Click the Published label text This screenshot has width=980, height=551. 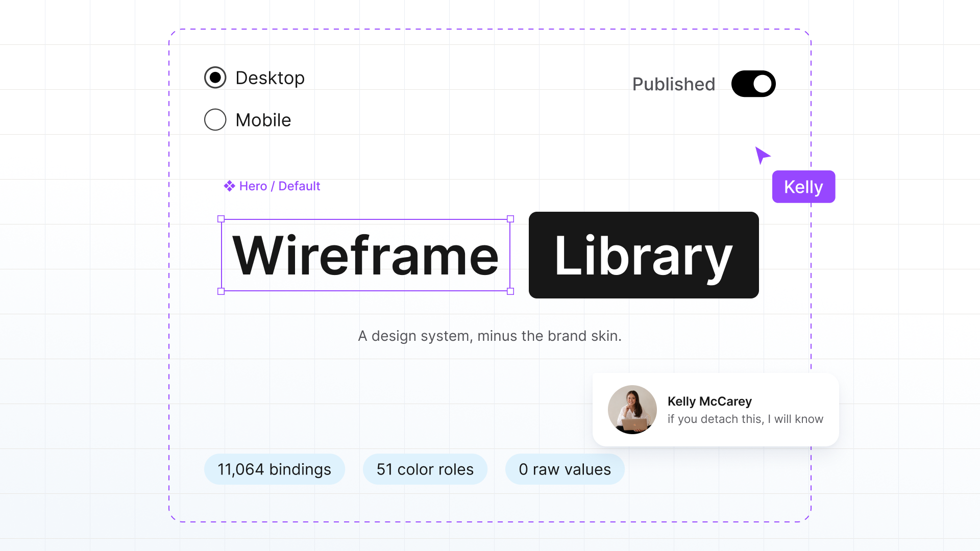674,84
